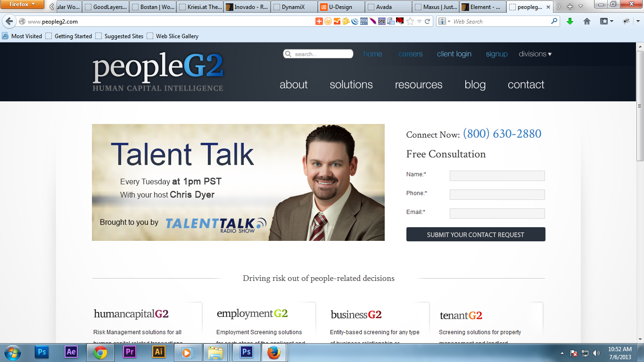Click the Talent Talk banner image

[238, 182]
